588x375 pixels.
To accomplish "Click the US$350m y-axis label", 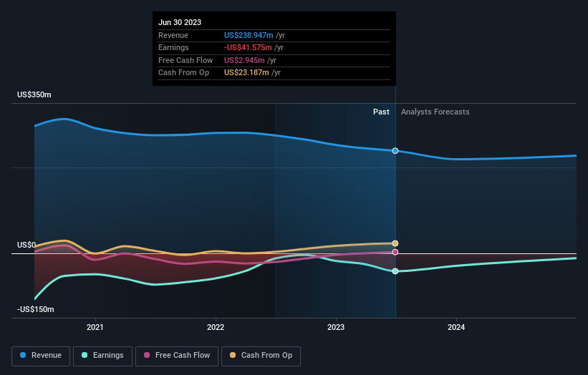I will [34, 94].
